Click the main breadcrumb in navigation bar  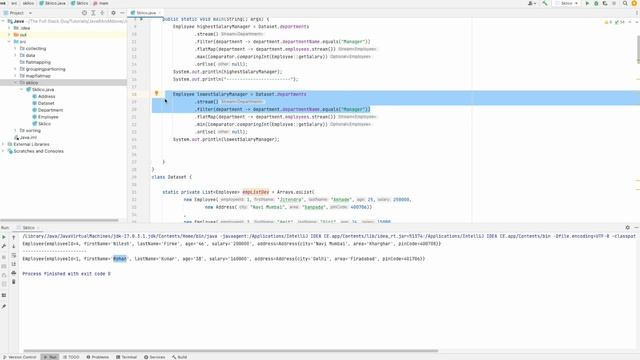click(101, 3)
